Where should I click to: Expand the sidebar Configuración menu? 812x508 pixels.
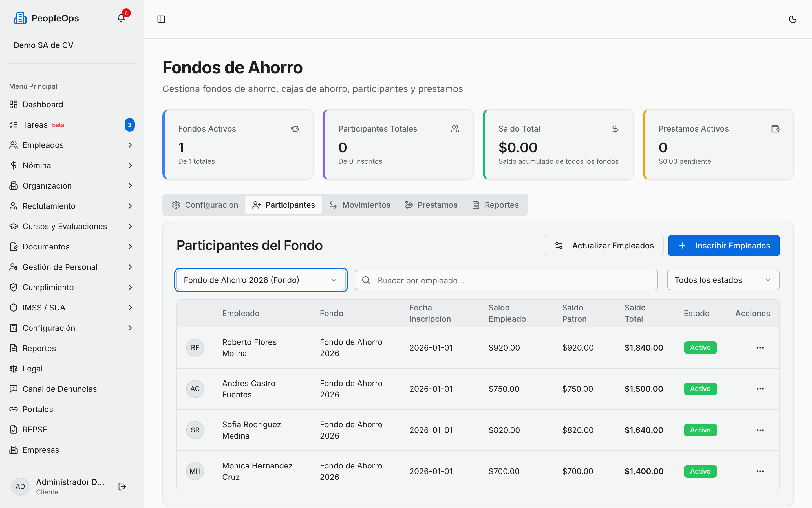(72, 328)
